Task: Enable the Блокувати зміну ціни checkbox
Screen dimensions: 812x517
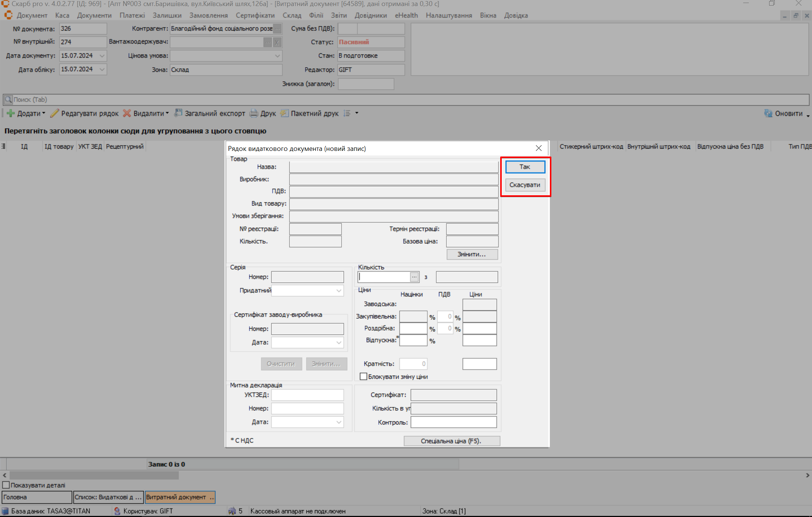Action: pyautogui.click(x=363, y=376)
